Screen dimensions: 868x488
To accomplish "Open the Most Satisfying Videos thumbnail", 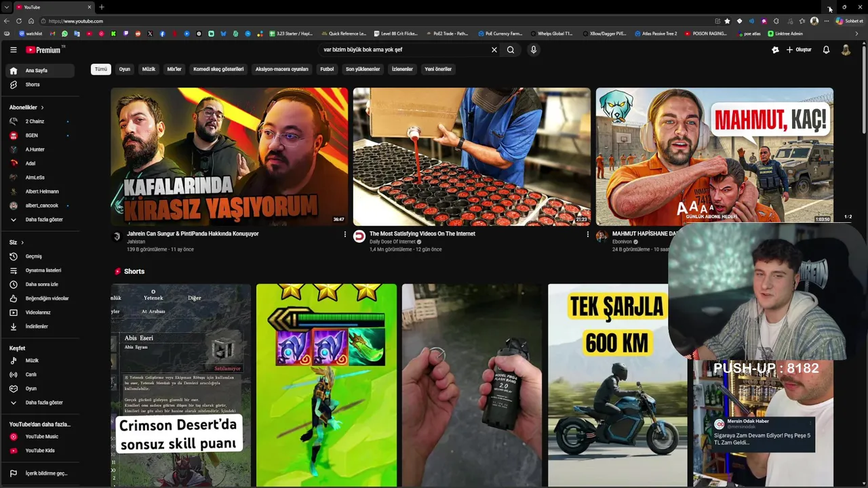I will point(471,157).
